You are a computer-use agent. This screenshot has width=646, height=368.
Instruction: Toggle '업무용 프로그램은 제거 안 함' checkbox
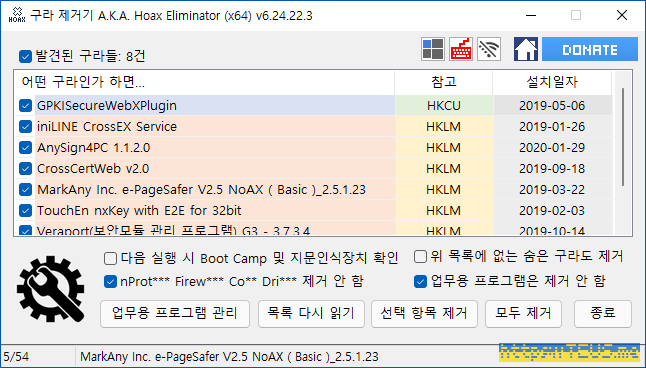click(420, 282)
